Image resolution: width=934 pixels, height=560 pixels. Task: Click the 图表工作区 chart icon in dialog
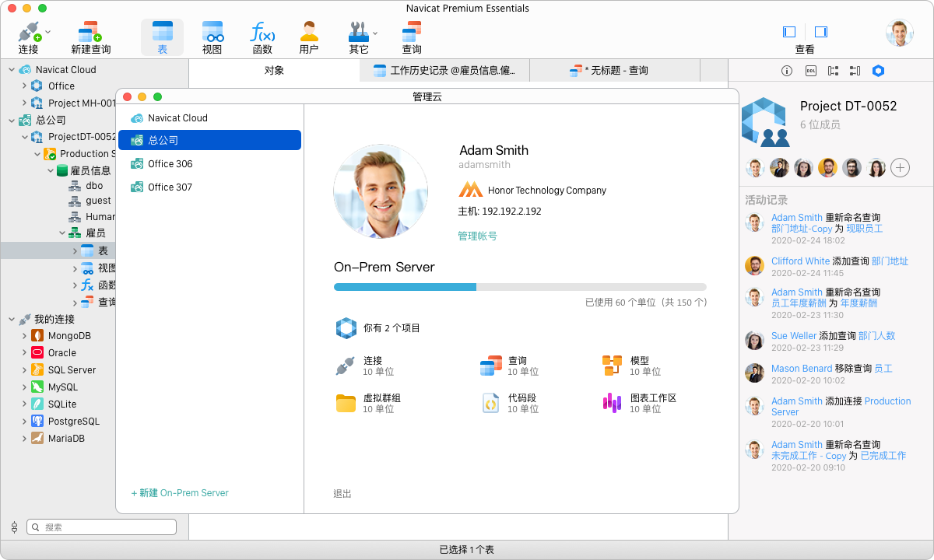pyautogui.click(x=612, y=403)
